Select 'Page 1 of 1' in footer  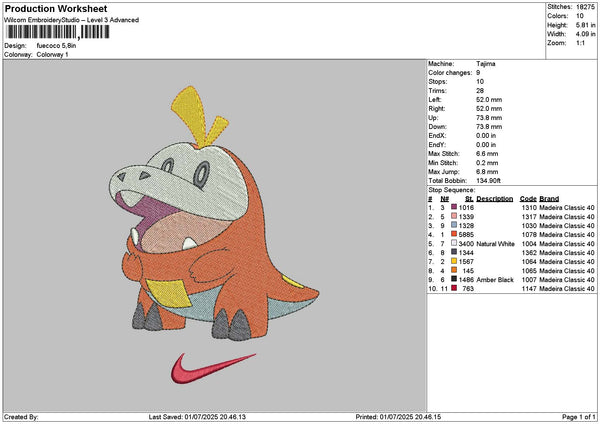[x=579, y=417]
